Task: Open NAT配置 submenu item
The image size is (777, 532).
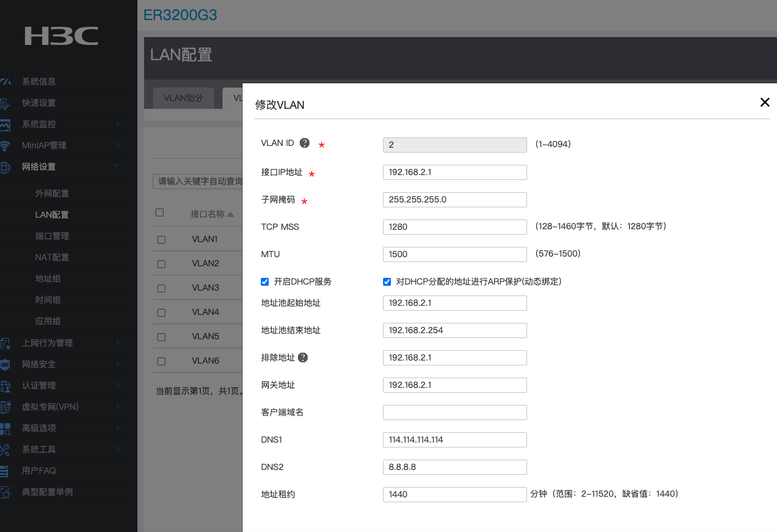Action: (52, 257)
